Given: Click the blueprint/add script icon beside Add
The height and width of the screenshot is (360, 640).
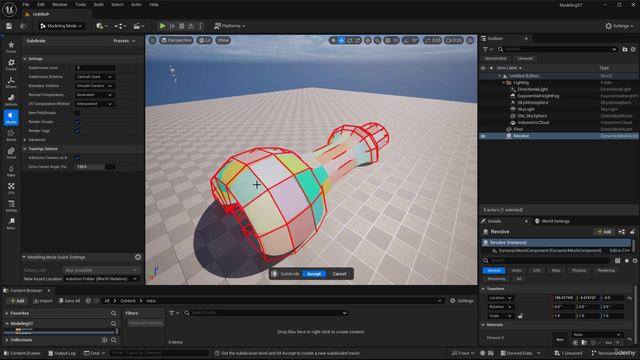Looking at the screenshot, I should pos(621,232).
